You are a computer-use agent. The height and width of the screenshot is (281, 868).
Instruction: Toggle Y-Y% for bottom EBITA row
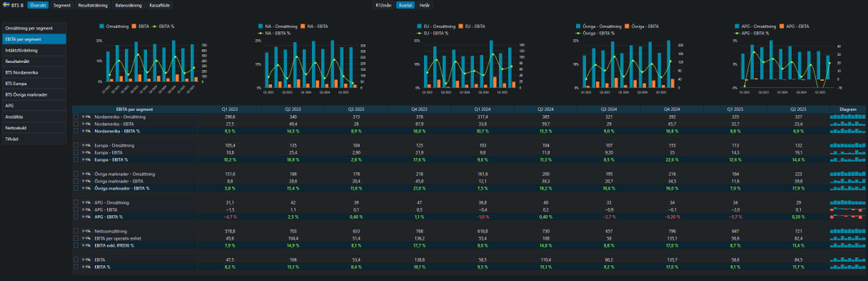click(x=86, y=259)
